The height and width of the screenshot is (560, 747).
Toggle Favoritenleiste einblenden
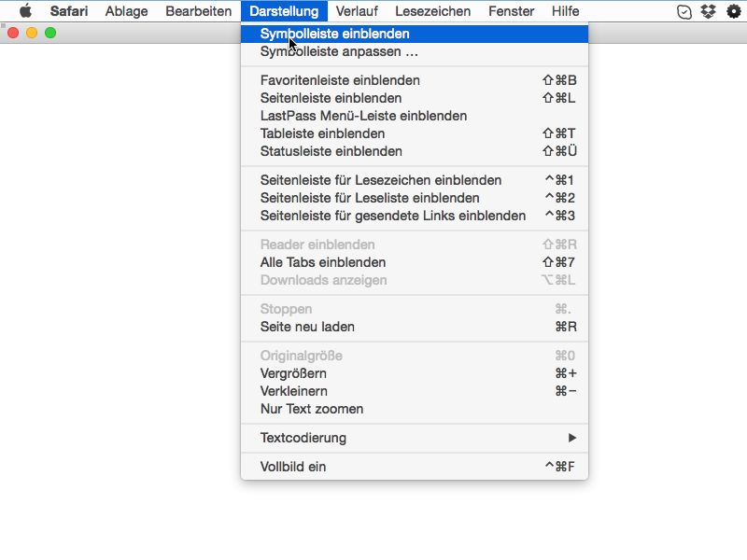point(415,80)
